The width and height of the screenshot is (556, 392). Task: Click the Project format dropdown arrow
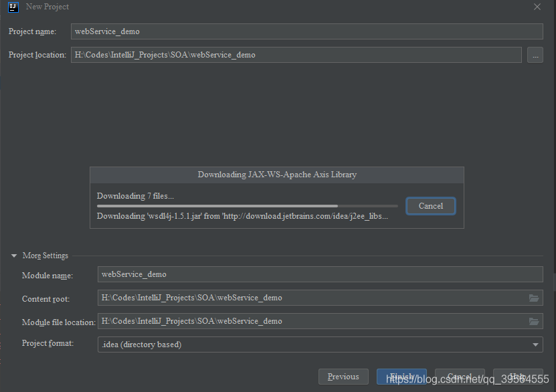point(535,344)
